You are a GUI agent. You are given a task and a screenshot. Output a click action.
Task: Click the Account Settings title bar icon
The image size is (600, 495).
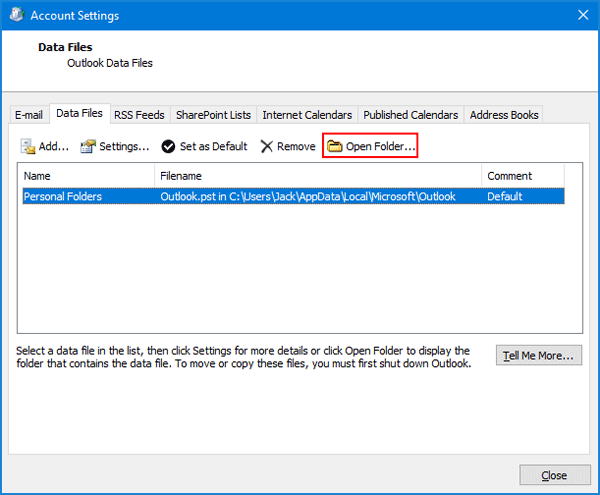16,15
